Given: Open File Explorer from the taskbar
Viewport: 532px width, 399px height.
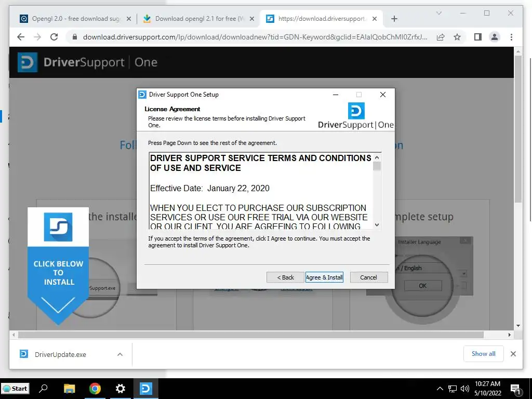Looking at the screenshot, I should (x=70, y=389).
